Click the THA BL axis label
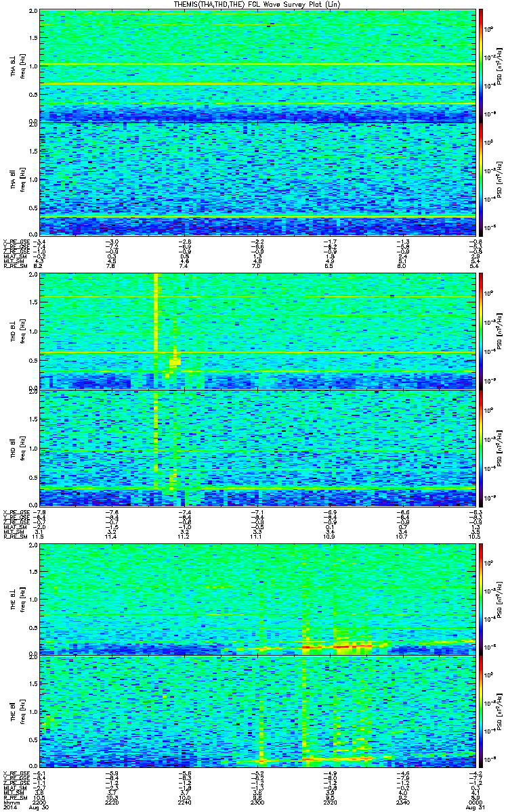This screenshot has width=508, height=812. coord(14,67)
